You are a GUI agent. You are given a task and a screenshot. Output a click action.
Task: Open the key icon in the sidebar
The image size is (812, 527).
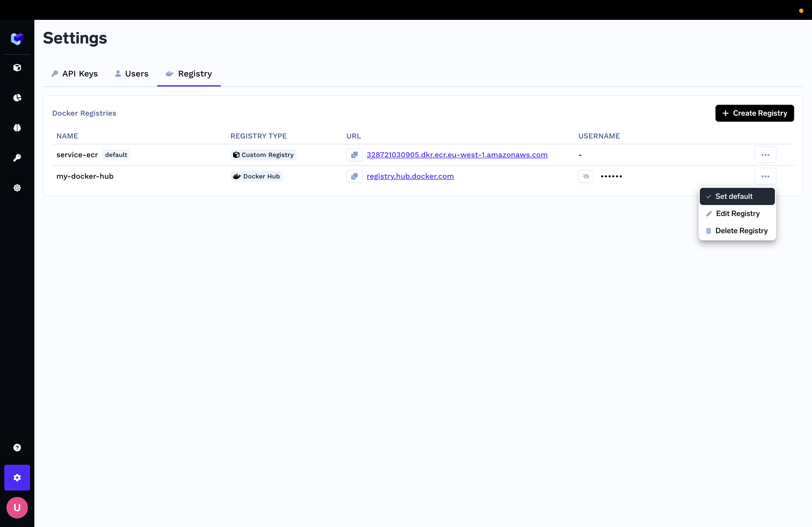17,158
